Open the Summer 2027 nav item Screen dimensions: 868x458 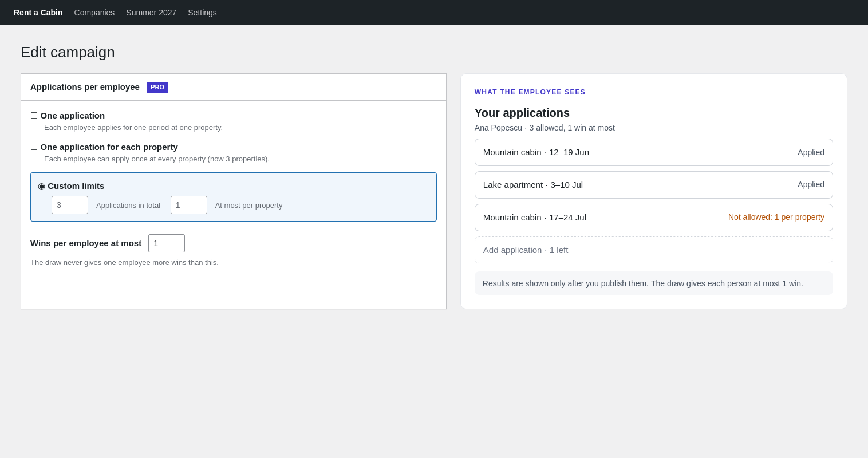click(151, 13)
